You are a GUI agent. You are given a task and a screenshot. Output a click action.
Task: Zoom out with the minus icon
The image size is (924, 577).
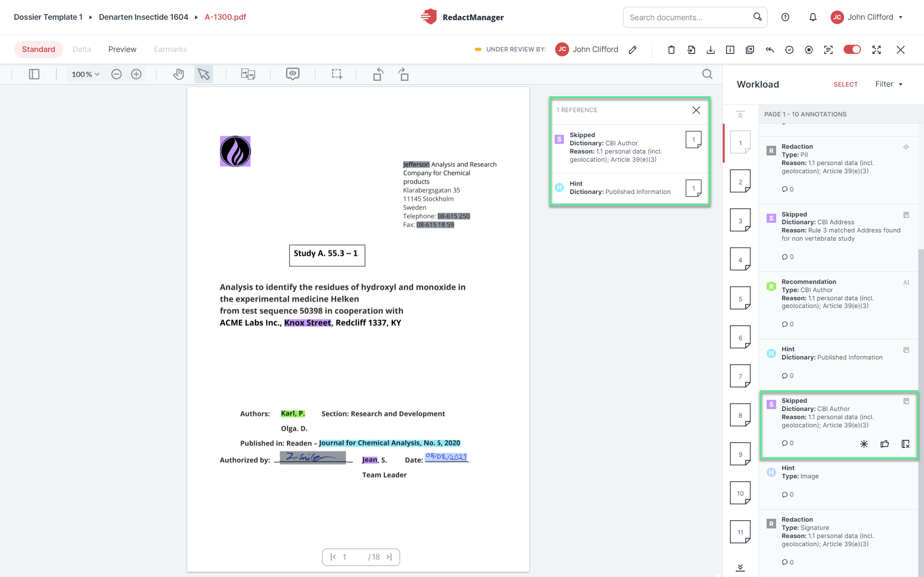click(x=117, y=74)
